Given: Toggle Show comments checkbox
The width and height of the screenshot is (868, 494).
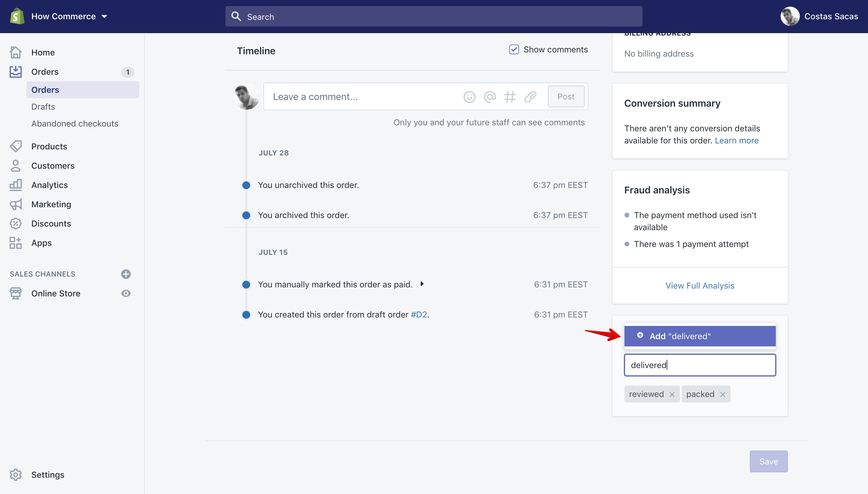Looking at the screenshot, I should (x=514, y=49).
